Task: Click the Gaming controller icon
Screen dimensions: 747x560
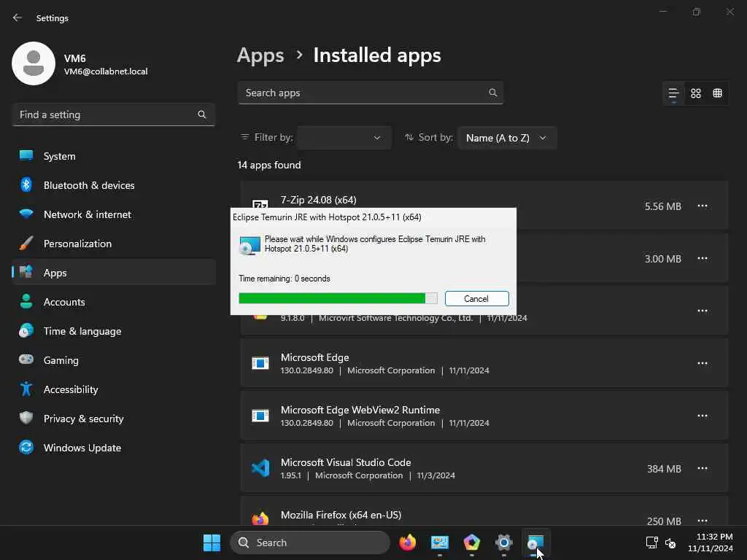Action: [26, 359]
